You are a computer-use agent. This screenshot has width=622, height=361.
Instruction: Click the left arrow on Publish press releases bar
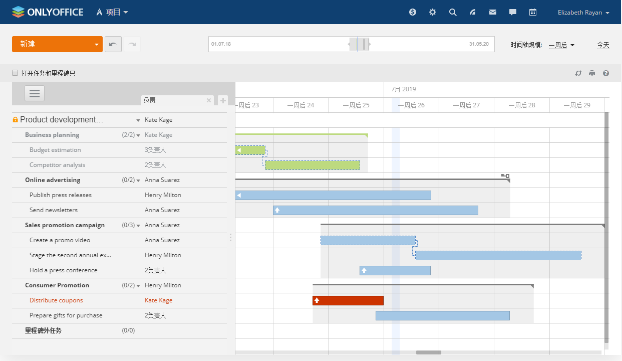239,195
